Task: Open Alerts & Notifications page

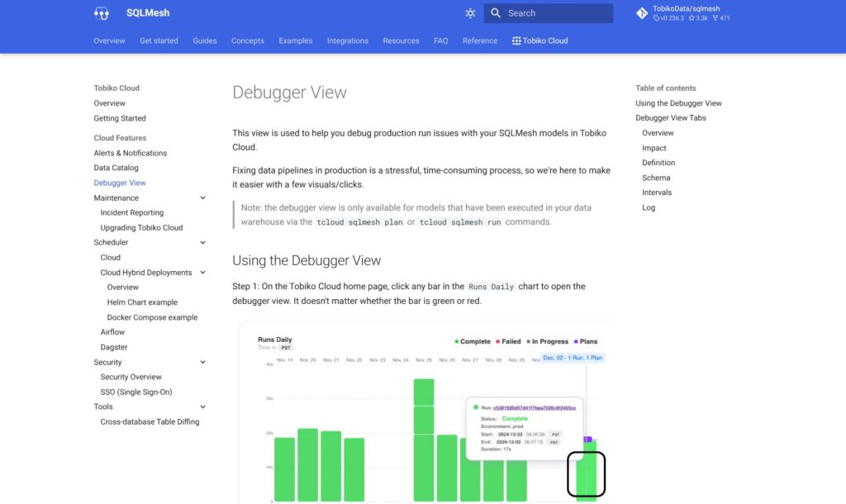Action: pos(130,153)
